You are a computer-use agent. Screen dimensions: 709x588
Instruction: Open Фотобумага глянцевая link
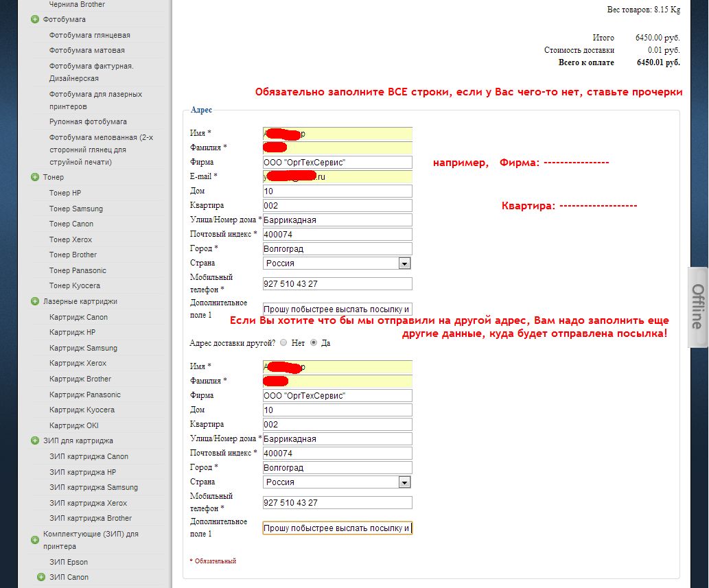89,35
